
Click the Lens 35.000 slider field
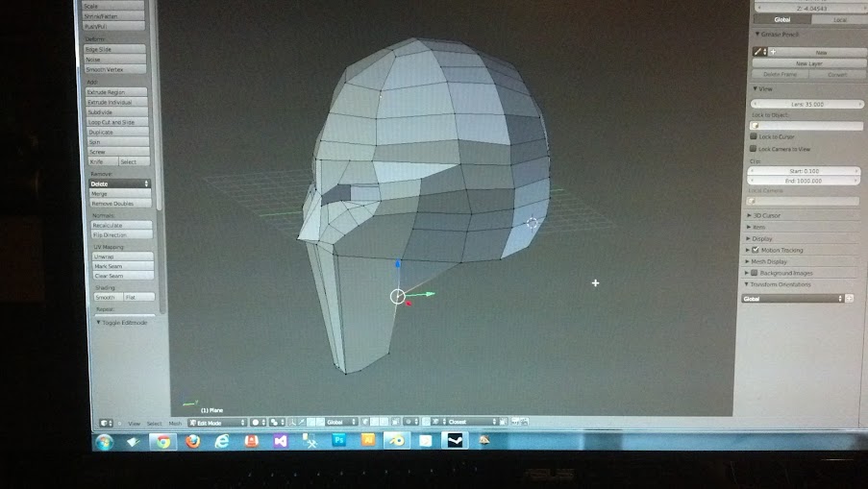pyautogui.click(x=806, y=104)
